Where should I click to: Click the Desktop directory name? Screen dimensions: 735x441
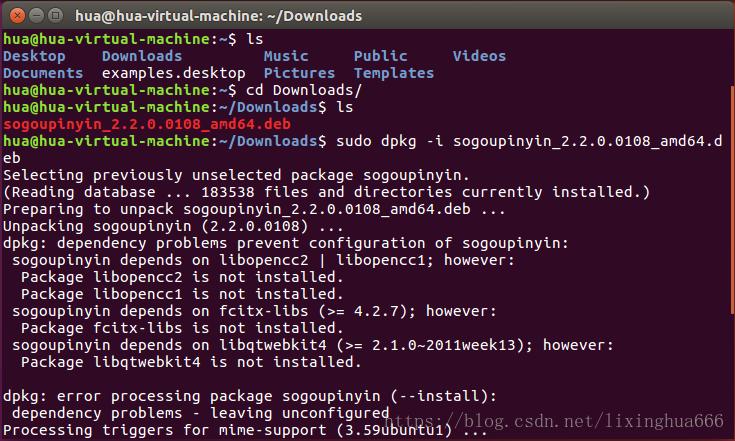34,56
